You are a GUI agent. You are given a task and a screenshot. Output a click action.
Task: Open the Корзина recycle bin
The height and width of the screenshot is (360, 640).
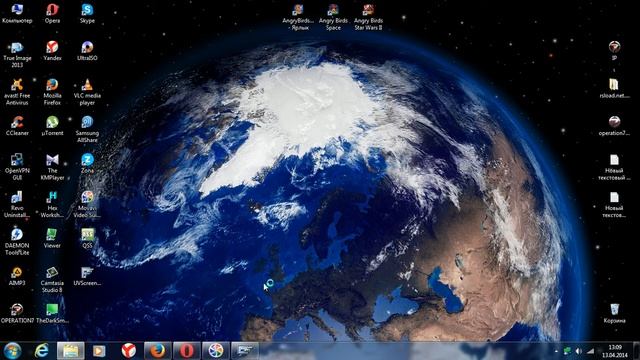pyautogui.click(x=614, y=313)
